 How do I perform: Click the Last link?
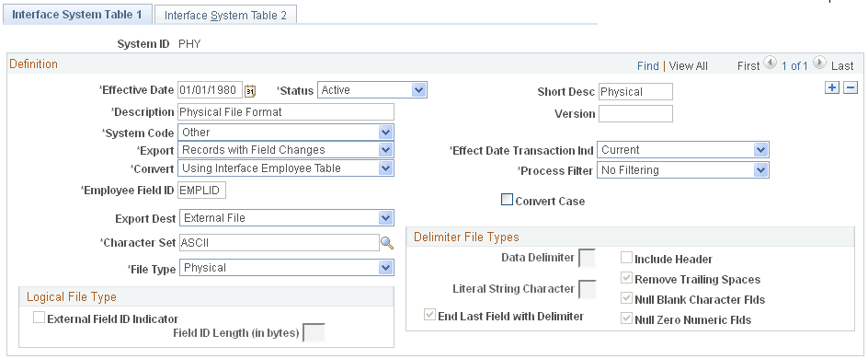[x=842, y=66]
